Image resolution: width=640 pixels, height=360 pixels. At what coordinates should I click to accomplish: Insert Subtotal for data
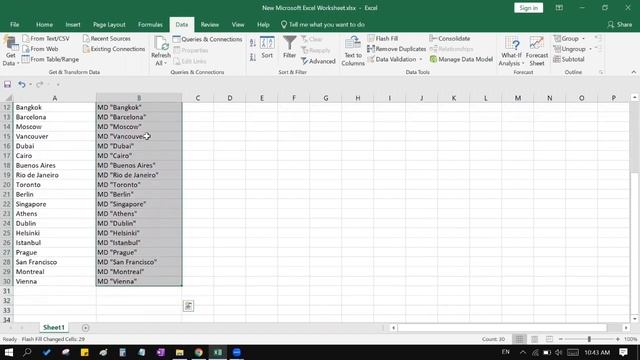569,59
